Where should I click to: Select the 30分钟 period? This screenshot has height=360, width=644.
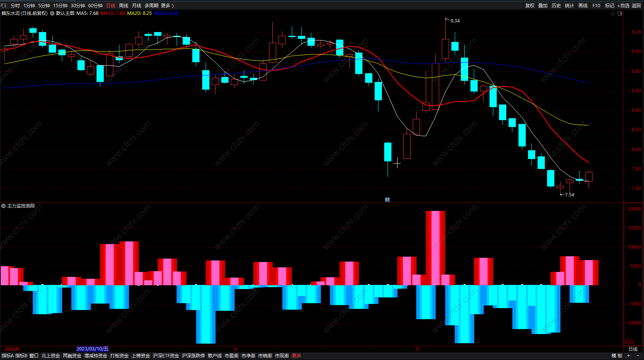pyautogui.click(x=78, y=6)
